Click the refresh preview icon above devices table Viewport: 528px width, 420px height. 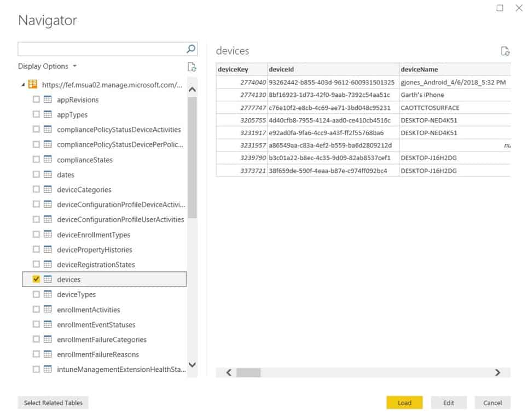click(505, 51)
